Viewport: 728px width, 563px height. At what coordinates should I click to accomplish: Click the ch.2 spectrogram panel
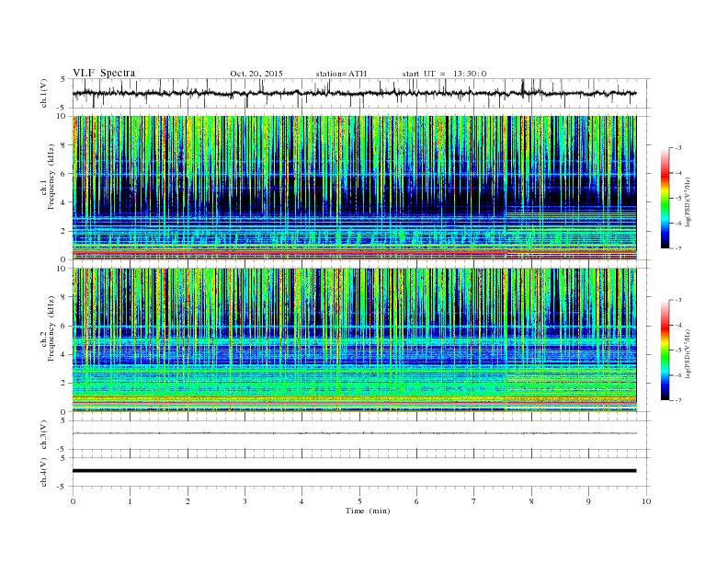pyautogui.click(x=354, y=340)
